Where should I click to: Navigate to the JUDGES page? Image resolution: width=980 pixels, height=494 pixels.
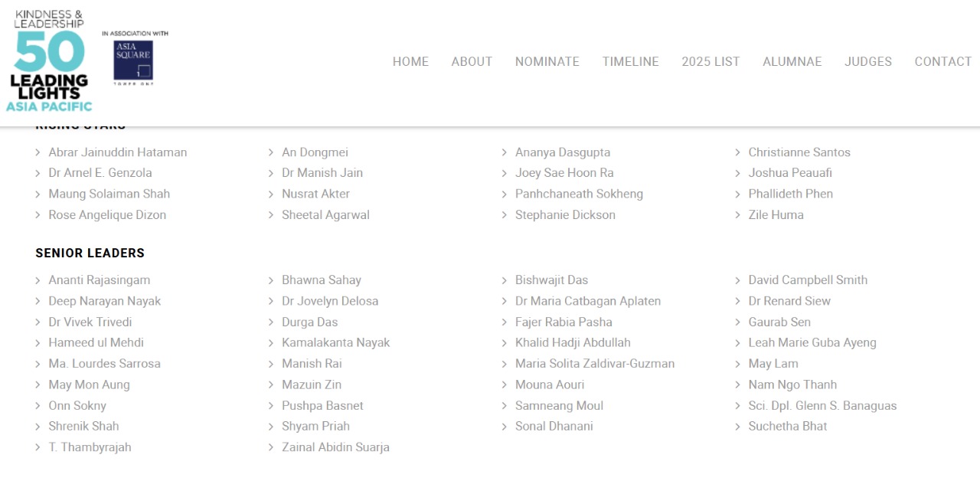pyautogui.click(x=867, y=62)
